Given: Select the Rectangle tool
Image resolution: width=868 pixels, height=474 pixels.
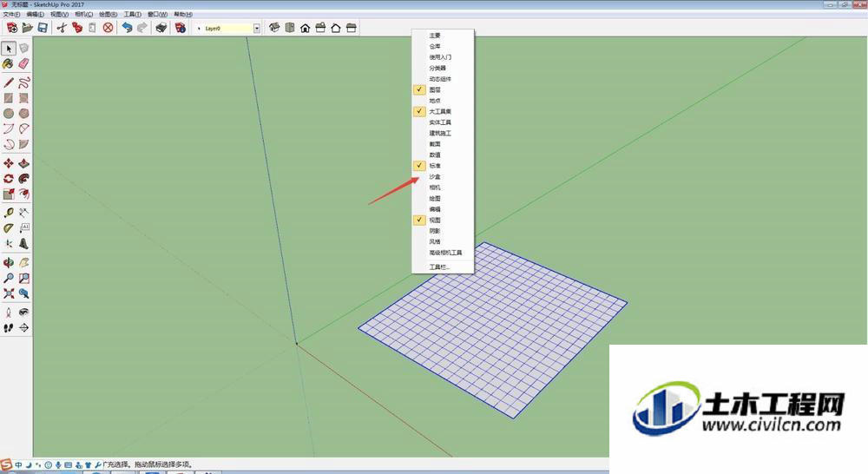Looking at the screenshot, I should pyautogui.click(x=9, y=98).
